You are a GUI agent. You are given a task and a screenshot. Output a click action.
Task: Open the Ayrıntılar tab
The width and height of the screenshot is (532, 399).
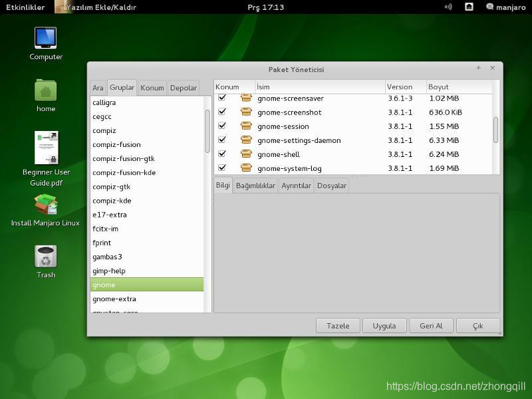[x=296, y=186]
